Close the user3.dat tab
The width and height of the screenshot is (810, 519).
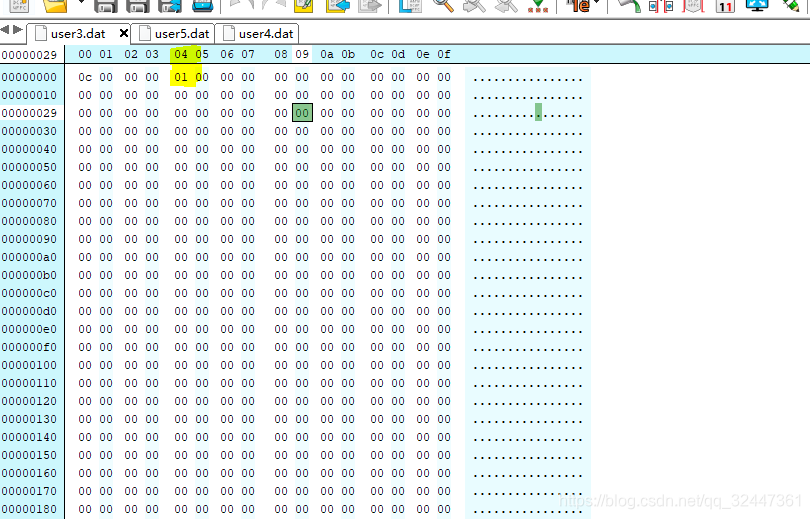(x=123, y=34)
